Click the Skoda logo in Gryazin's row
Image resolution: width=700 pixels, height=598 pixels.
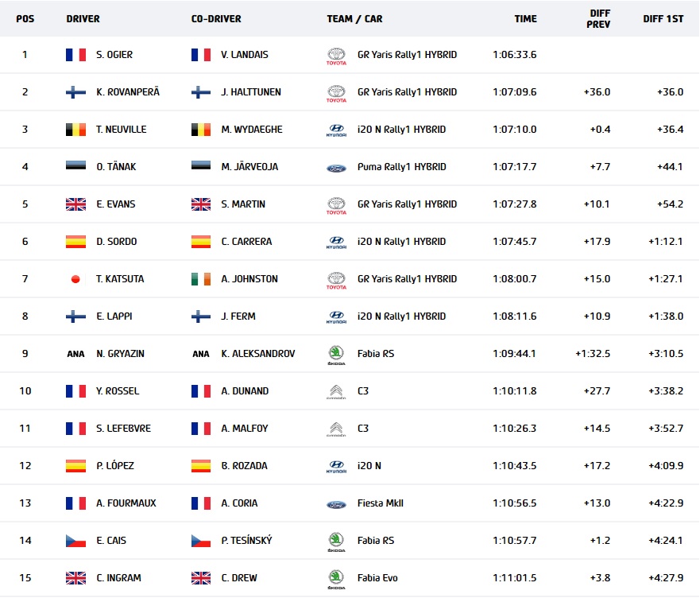pos(336,355)
